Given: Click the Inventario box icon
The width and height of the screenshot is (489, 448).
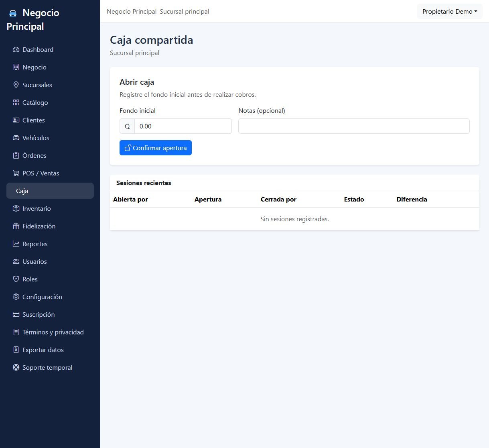Looking at the screenshot, I should (x=16, y=209).
